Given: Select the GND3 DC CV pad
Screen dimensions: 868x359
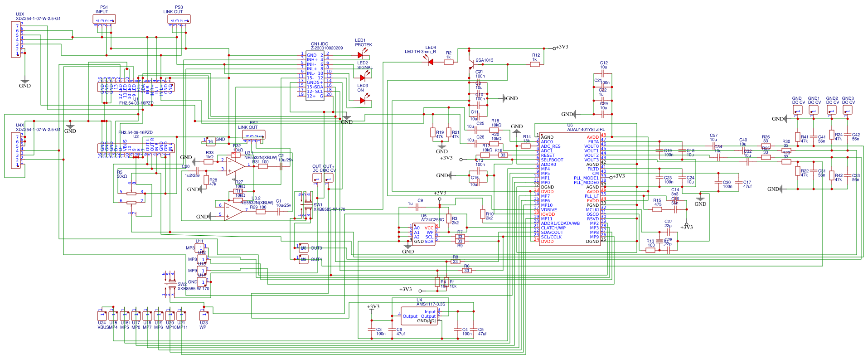Looking at the screenshot, I should 848,110.
